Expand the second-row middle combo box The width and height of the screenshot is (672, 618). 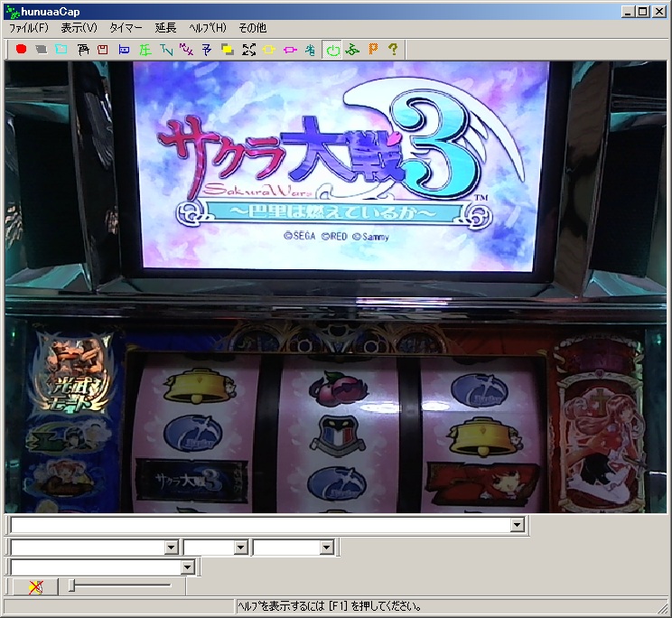click(240, 548)
